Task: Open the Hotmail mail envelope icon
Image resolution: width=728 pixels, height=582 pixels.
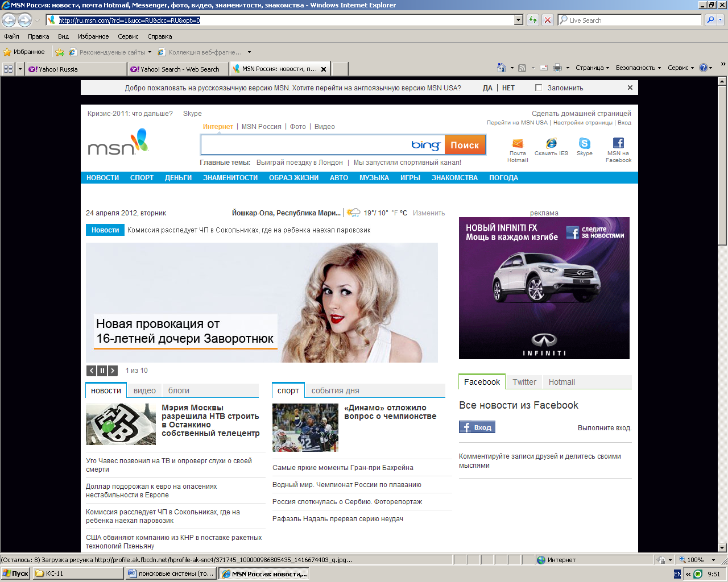Action: pyautogui.click(x=518, y=143)
